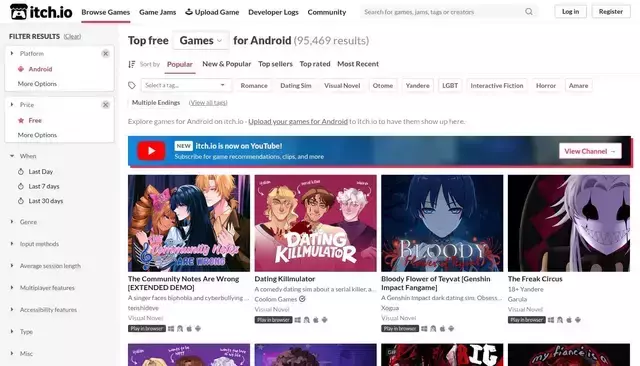Click clock icon beside Last 30 days
Screen dimensions: 640x366
click(x=21, y=201)
